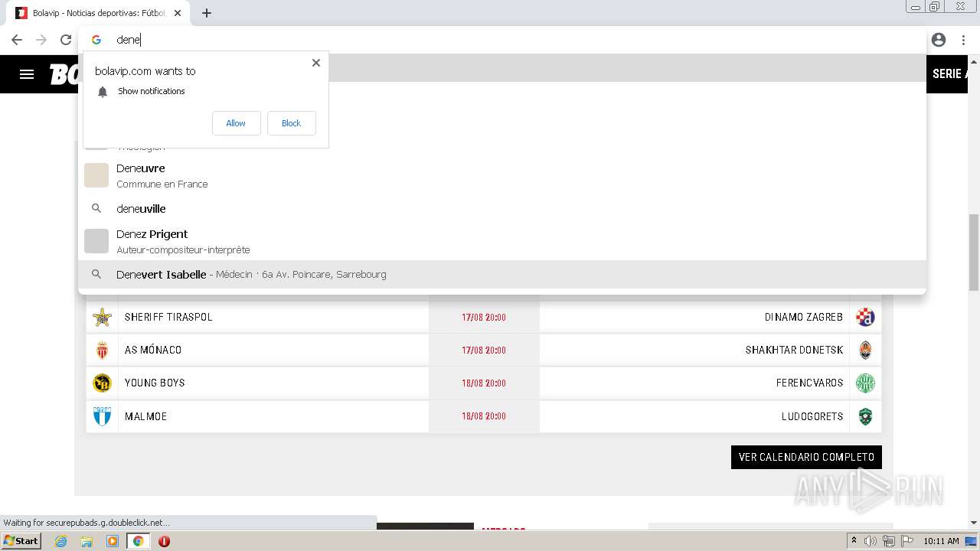The width and height of the screenshot is (980, 551).
Task: Launch Internet Explorer from taskbar
Action: [61, 541]
